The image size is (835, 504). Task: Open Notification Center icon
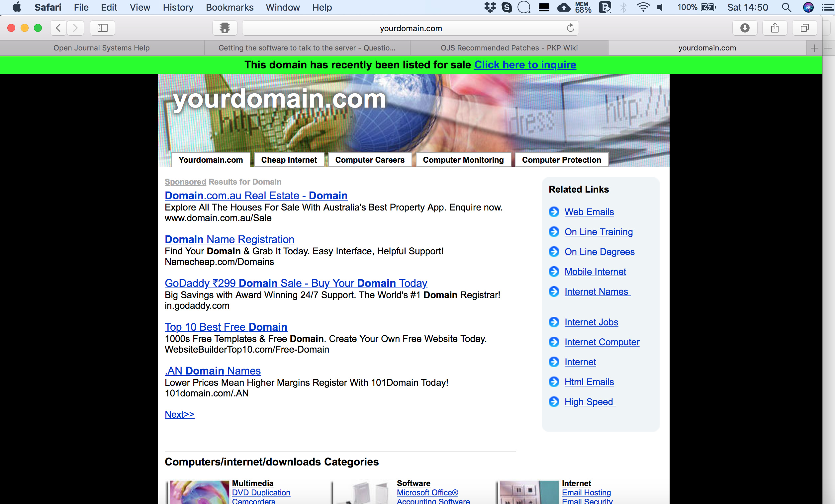(827, 7)
